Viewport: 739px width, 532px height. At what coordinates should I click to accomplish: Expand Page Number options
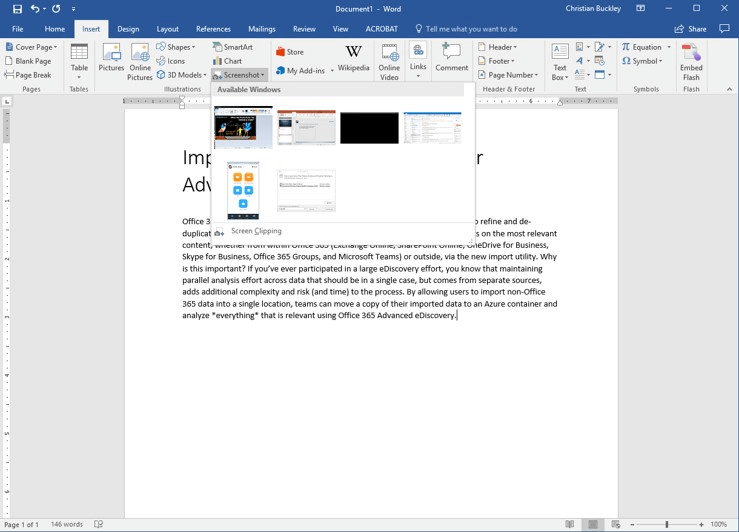click(x=508, y=75)
